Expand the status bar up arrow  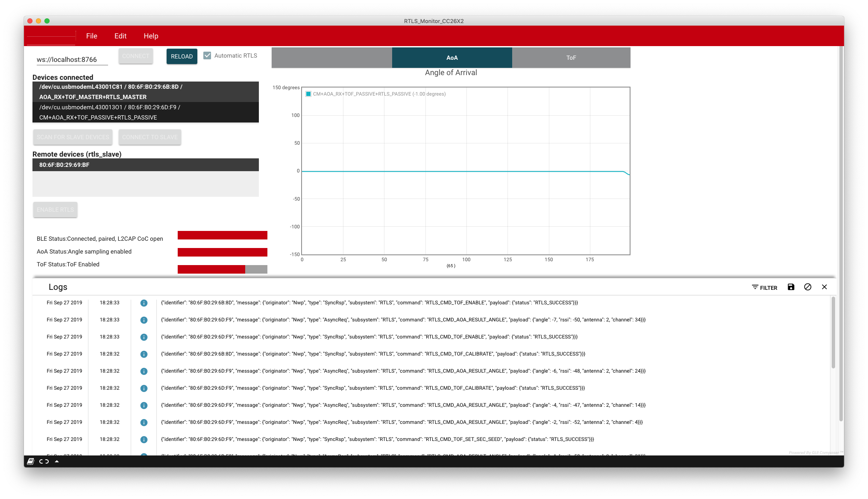pyautogui.click(x=57, y=461)
